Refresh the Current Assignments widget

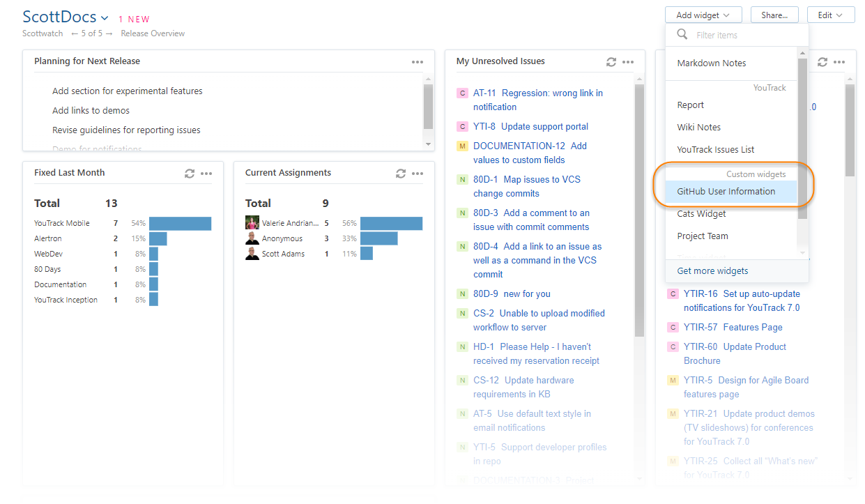click(401, 174)
